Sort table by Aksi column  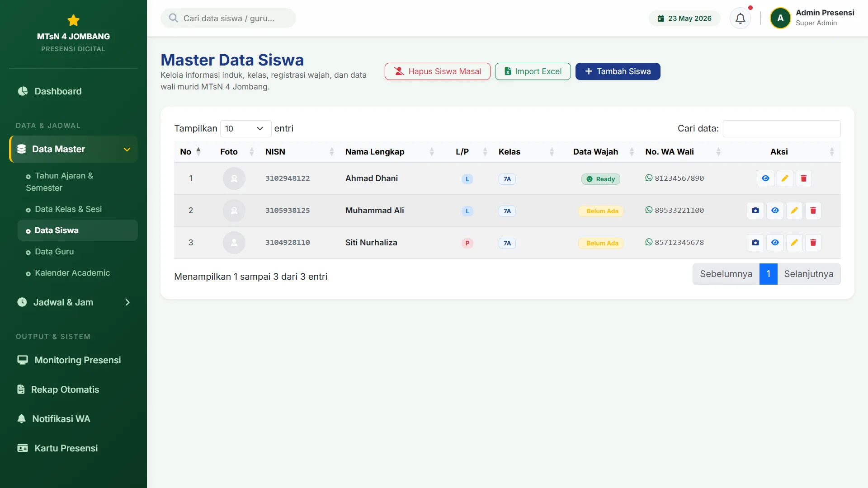pyautogui.click(x=783, y=152)
